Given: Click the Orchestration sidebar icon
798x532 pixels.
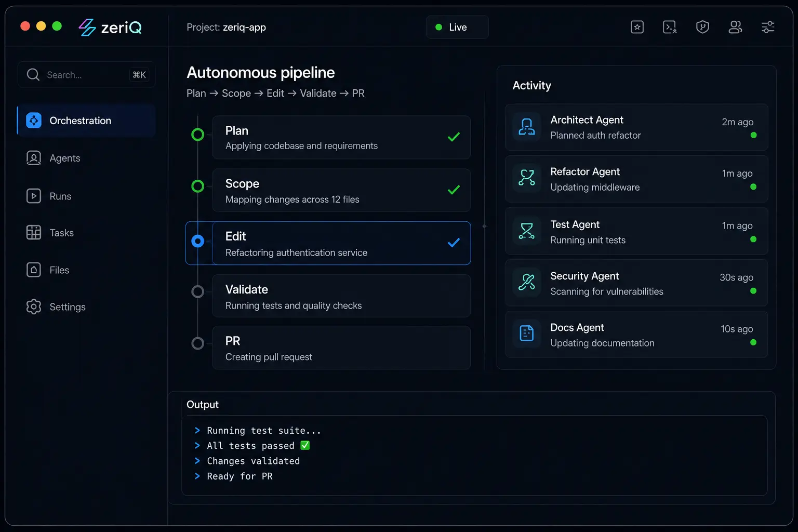Looking at the screenshot, I should 34,121.
